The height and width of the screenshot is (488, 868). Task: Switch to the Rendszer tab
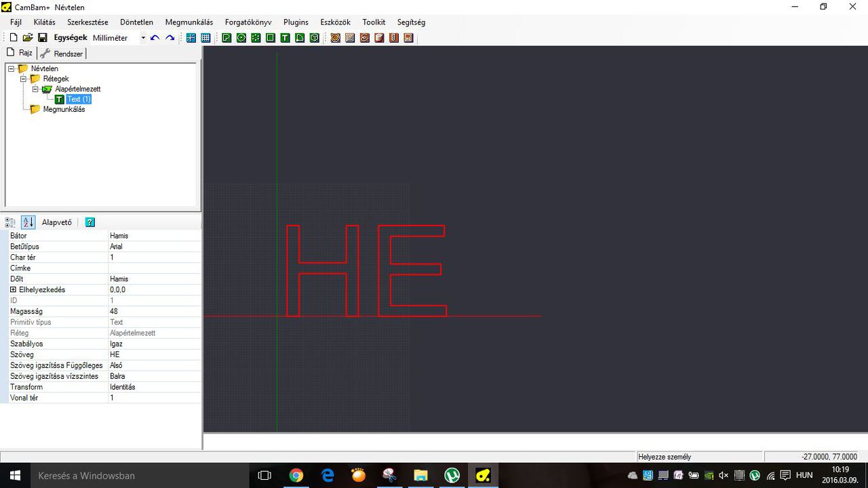click(x=62, y=54)
